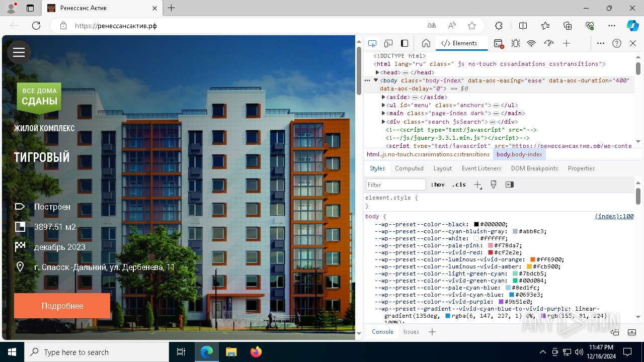Focus the styles Filter field

(x=396, y=185)
